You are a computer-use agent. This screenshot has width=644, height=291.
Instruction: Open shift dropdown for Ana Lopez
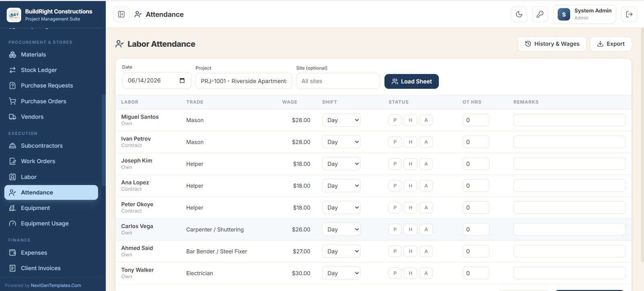pos(341,186)
